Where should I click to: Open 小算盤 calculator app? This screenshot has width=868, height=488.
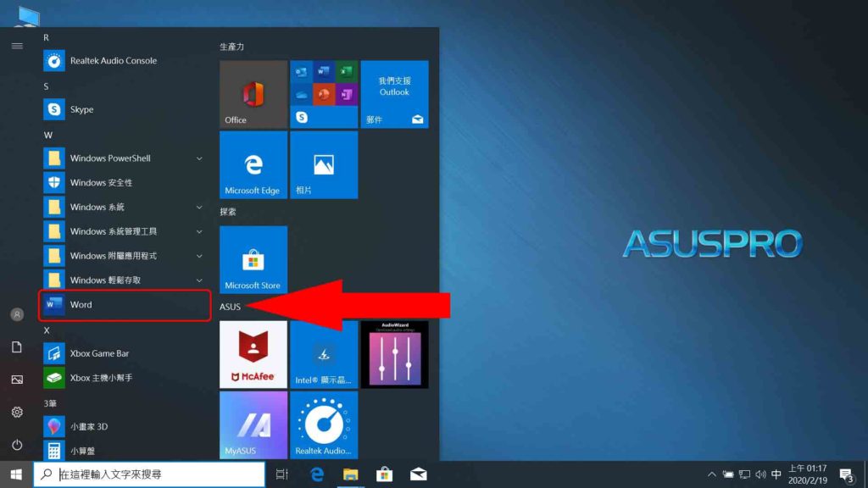click(x=124, y=451)
